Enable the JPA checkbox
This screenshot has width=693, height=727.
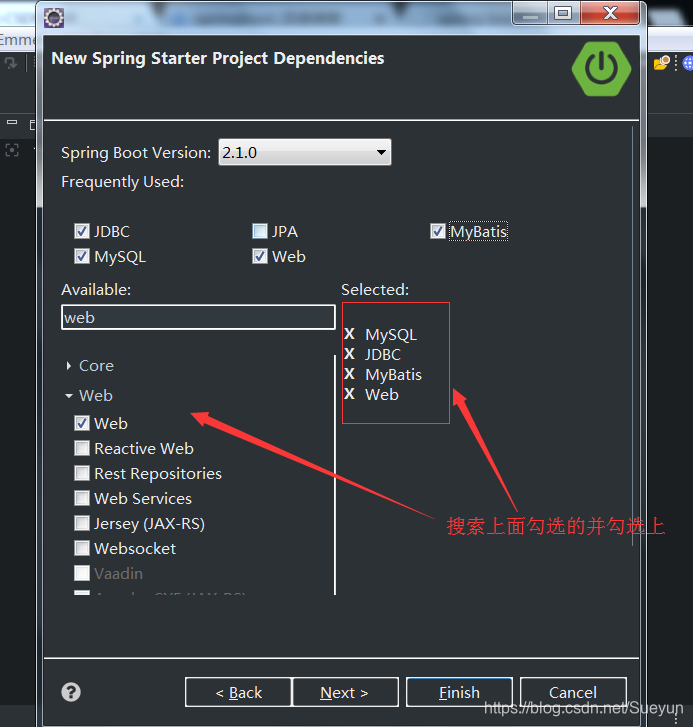click(x=260, y=231)
